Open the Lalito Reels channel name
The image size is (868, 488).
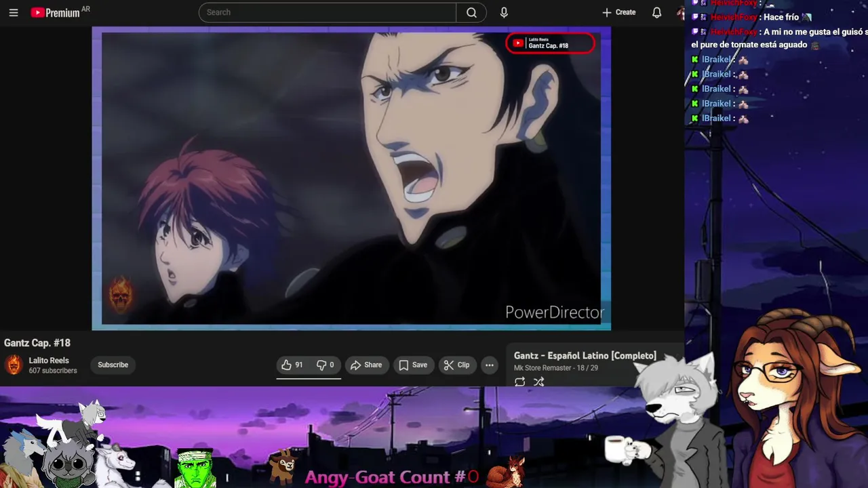(49, 361)
